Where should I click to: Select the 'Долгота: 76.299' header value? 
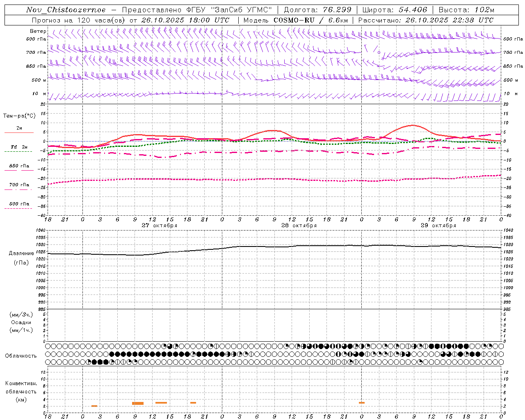pos(317,10)
